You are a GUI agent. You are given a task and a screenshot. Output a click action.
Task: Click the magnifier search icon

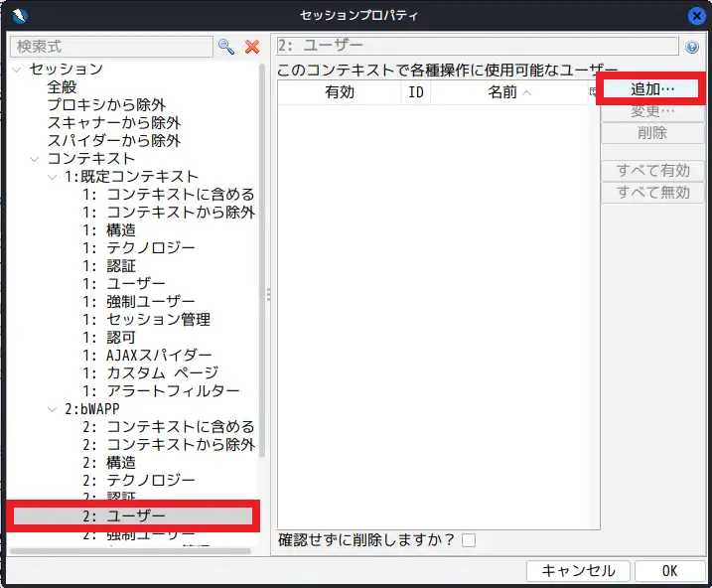[226, 47]
